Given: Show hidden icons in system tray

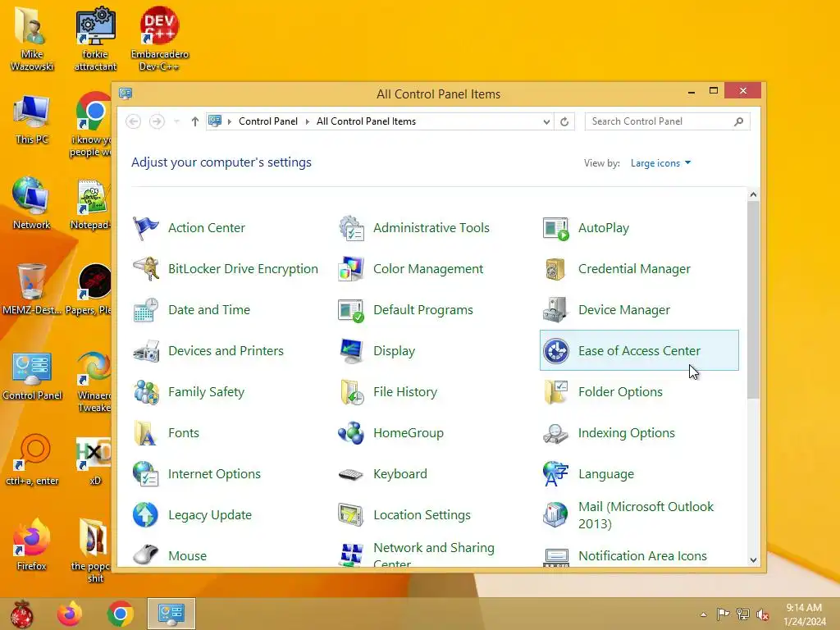Looking at the screenshot, I should [x=703, y=614].
